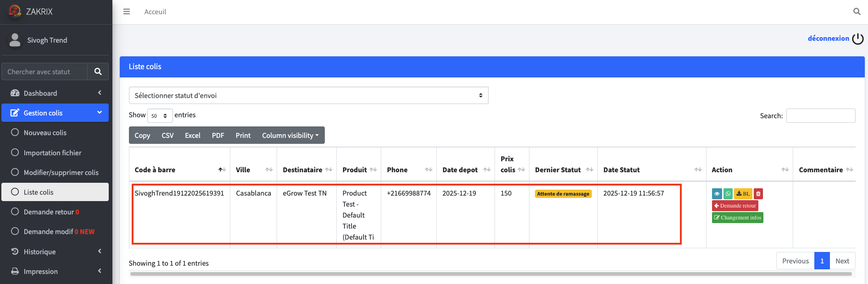Select Nouveau colis in sidebar
This screenshot has width=868, height=284.
pyautogui.click(x=45, y=133)
